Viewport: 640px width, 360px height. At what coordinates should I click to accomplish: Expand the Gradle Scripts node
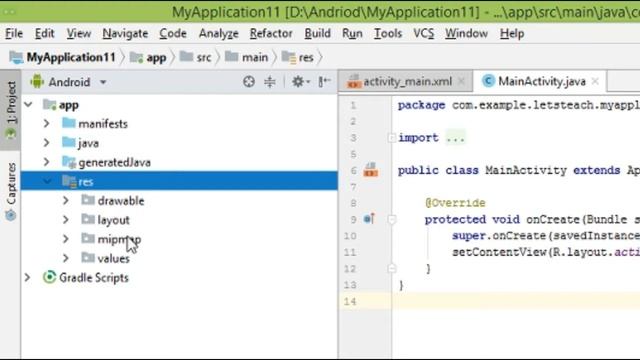(x=27, y=278)
